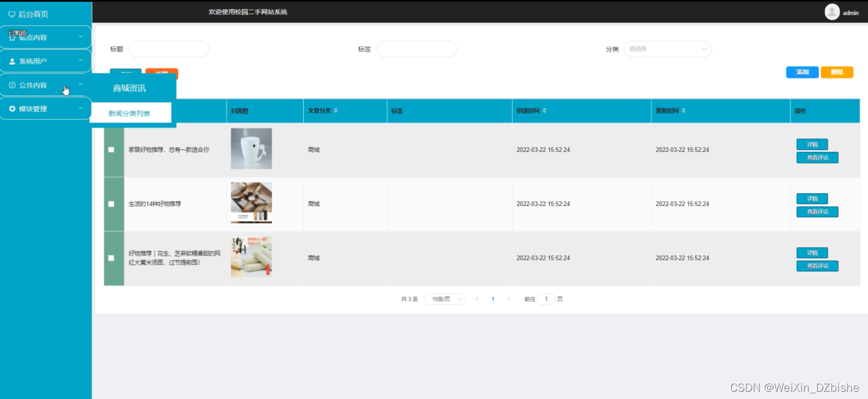
Task: Click the monitor icon beside 后台首页
Action: (12, 14)
